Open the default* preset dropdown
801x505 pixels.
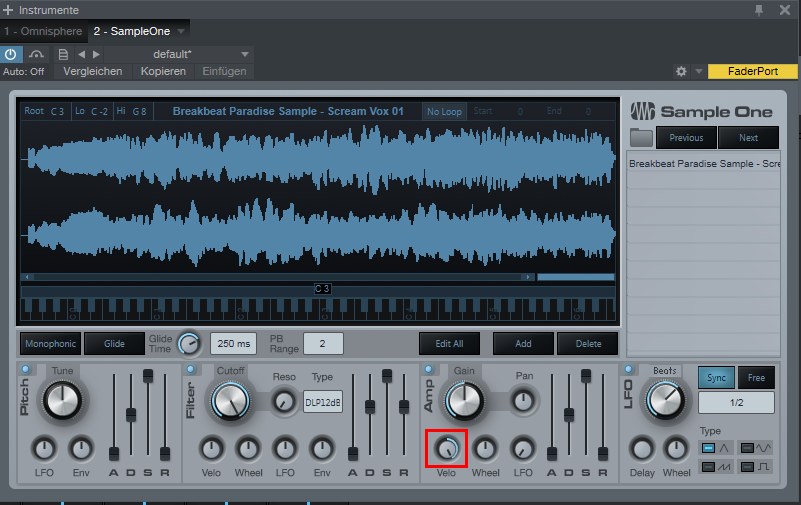[x=177, y=54]
